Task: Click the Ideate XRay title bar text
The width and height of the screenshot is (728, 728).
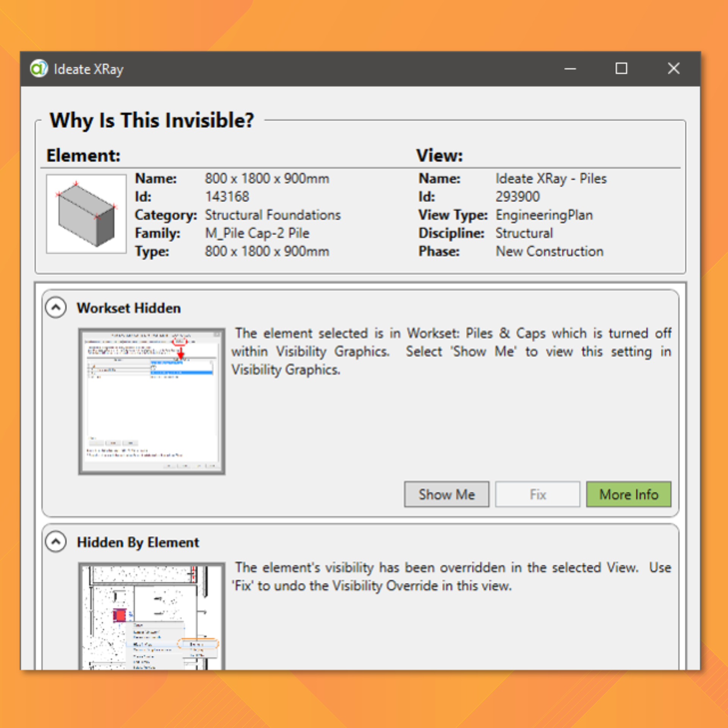Action: click(x=89, y=69)
